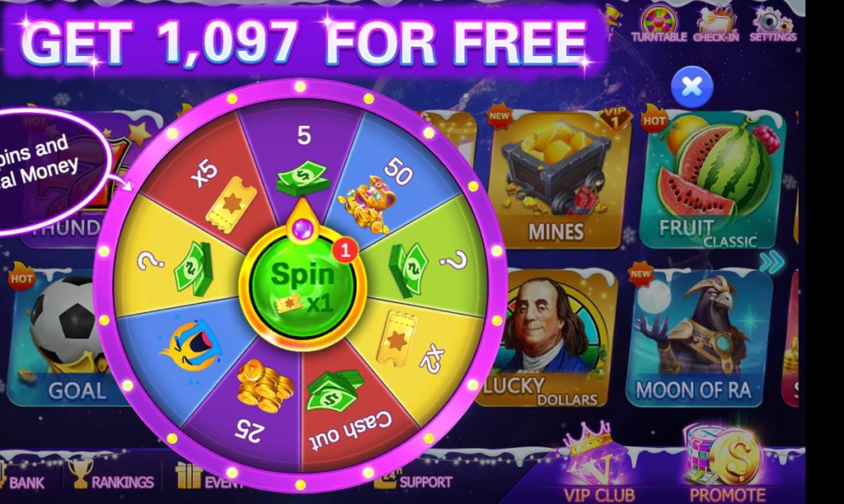
Task: Select the Rankings trophy tab
Action: (x=111, y=474)
